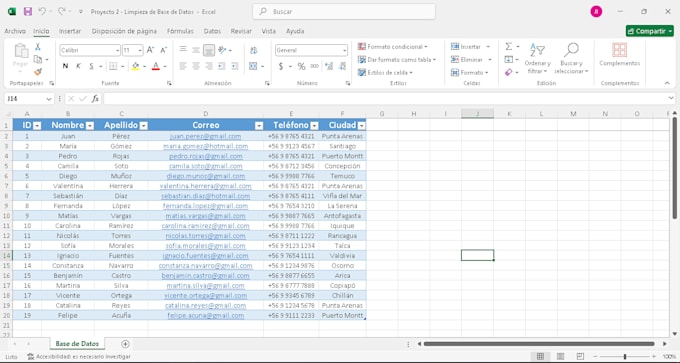The height and width of the screenshot is (363, 680).
Task: Click the Save icon in the title bar
Action: (x=28, y=12)
